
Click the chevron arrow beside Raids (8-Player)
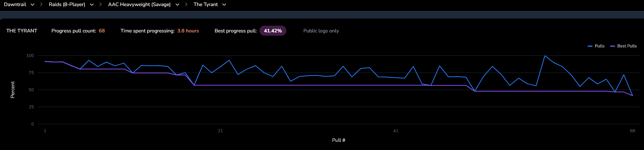click(x=92, y=5)
